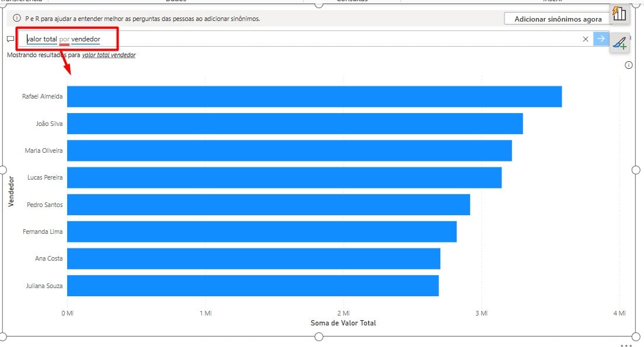The width and height of the screenshot is (644, 347).
Task: Click the bottom-center resize handle of the visual
Action: pos(319,337)
